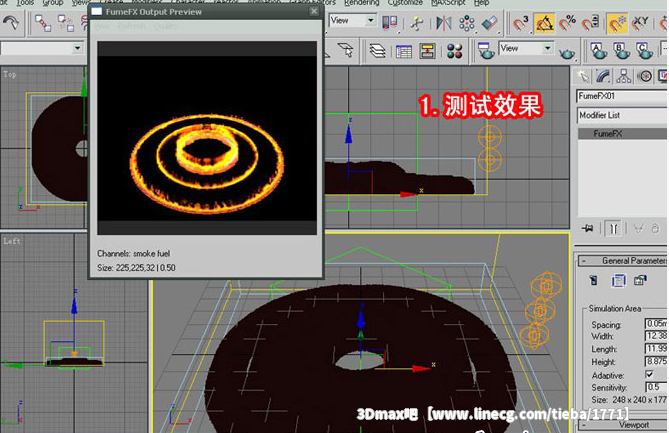The image size is (669, 433).
Task: Click the Height value field
Action: pyautogui.click(x=656, y=362)
